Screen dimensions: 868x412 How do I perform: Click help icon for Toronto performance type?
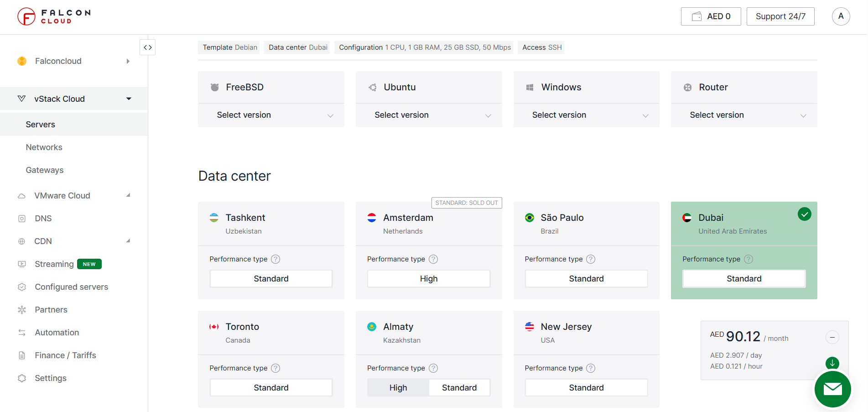275,368
